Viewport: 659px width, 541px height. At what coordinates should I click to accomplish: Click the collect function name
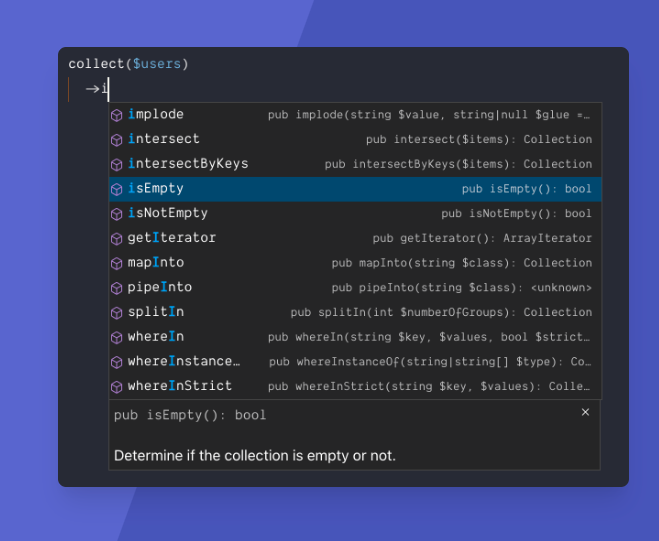tap(96, 64)
